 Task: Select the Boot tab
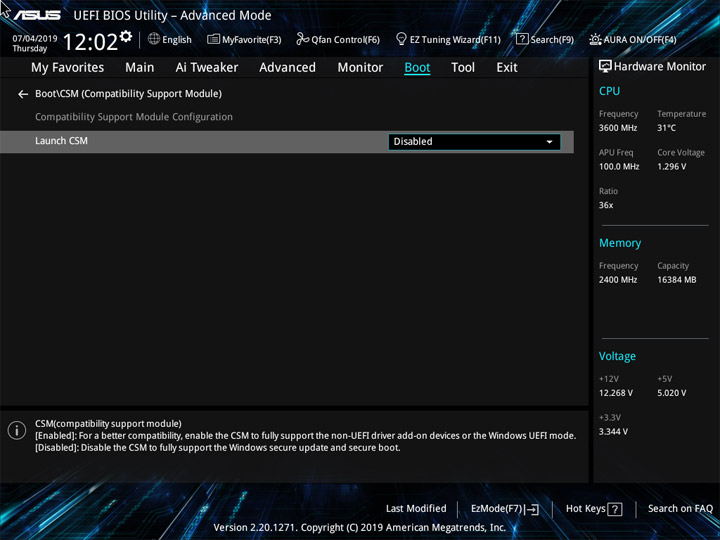(417, 68)
